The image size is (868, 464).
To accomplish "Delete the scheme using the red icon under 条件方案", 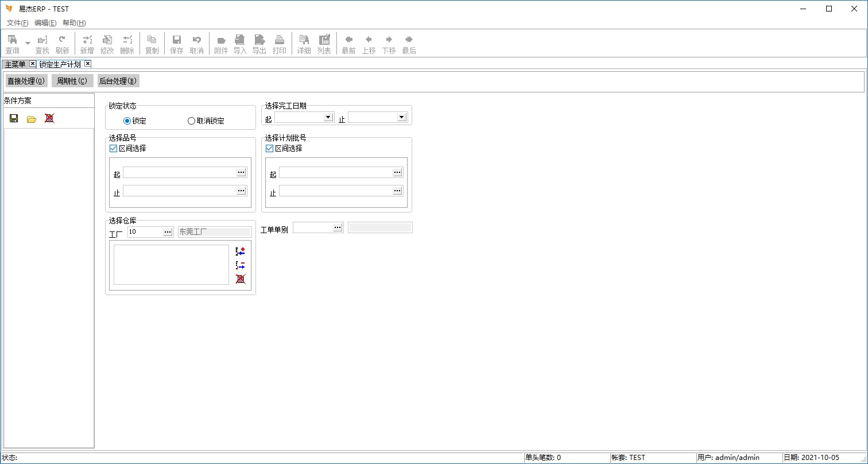I will 49,118.
